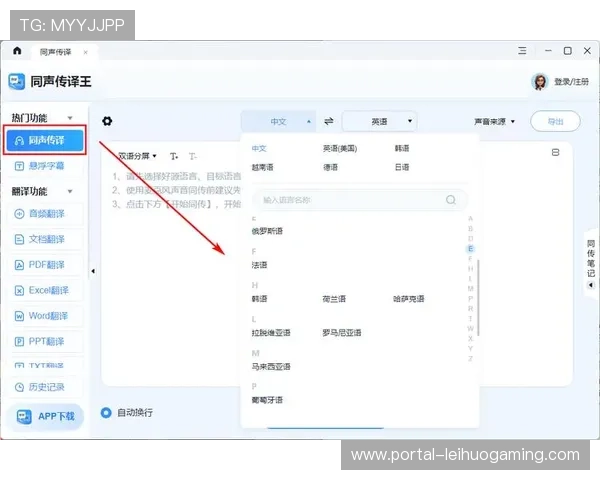
Task: Jump to highlighted letter E in index
Action: (x=471, y=249)
